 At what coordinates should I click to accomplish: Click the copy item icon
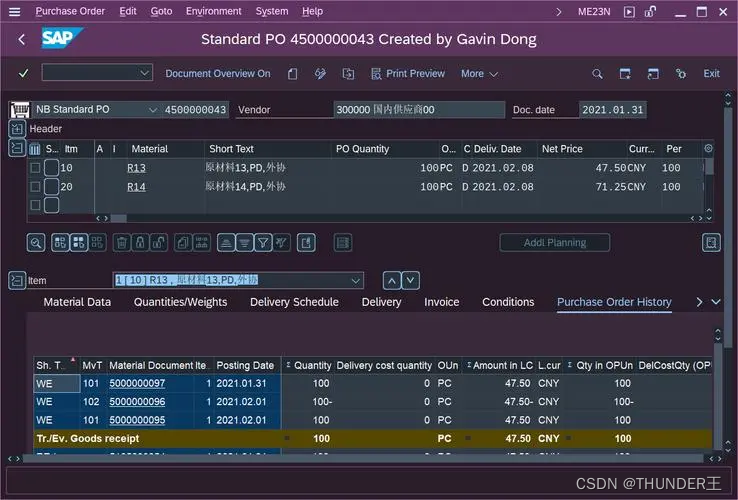point(183,243)
